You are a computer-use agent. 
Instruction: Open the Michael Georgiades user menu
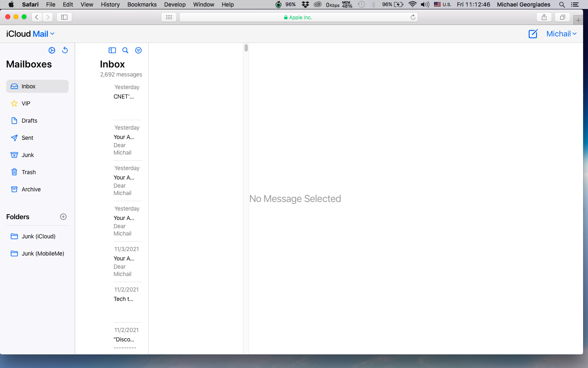(x=523, y=4)
